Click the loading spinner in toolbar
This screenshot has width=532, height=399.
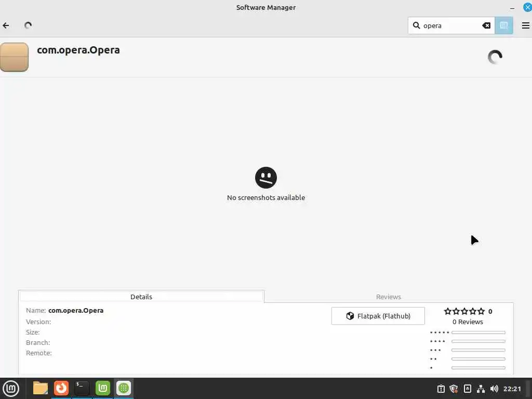[x=28, y=25]
